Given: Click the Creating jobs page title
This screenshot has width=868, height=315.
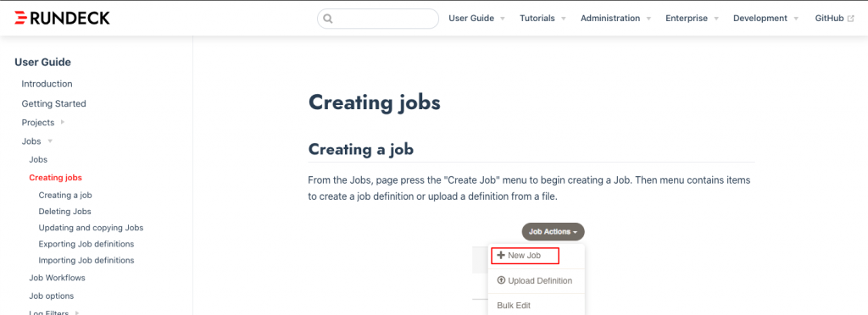Looking at the screenshot, I should (x=374, y=102).
